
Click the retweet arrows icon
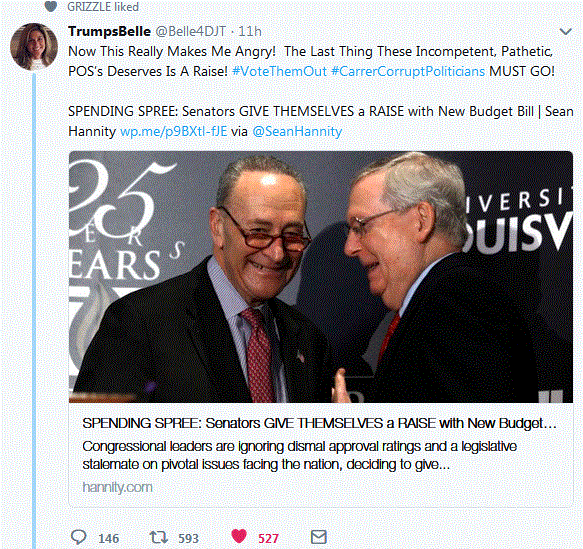[158, 537]
